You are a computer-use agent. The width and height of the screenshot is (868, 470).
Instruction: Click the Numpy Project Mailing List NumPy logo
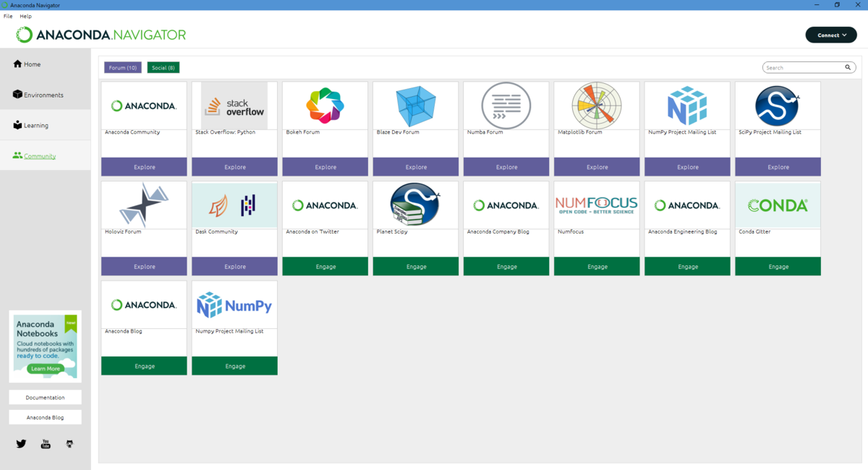(234, 305)
